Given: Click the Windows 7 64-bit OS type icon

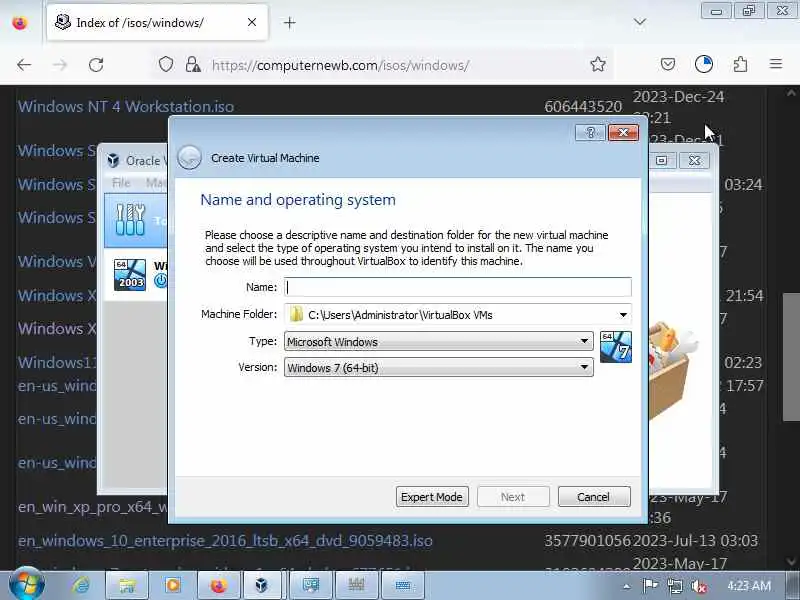Looking at the screenshot, I should pos(616,347).
